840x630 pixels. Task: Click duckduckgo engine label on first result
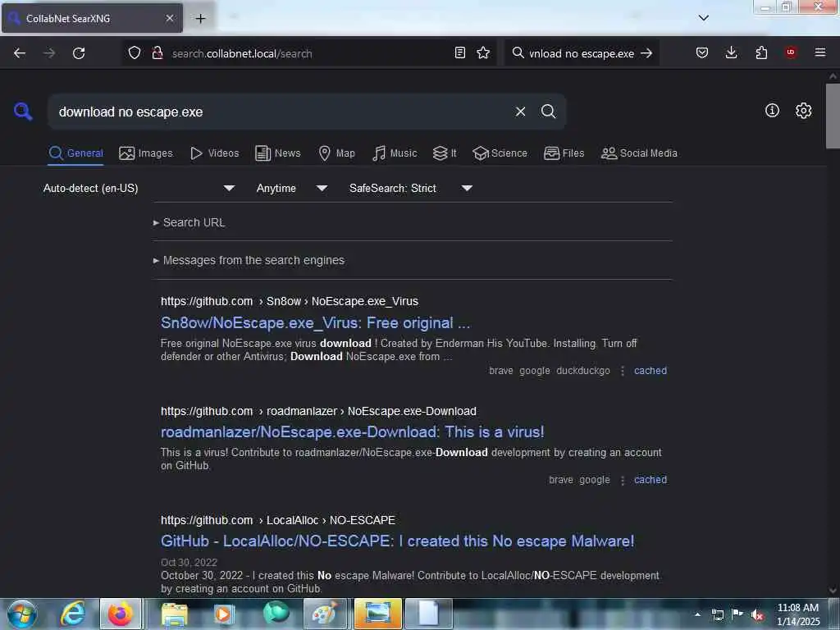click(x=583, y=371)
